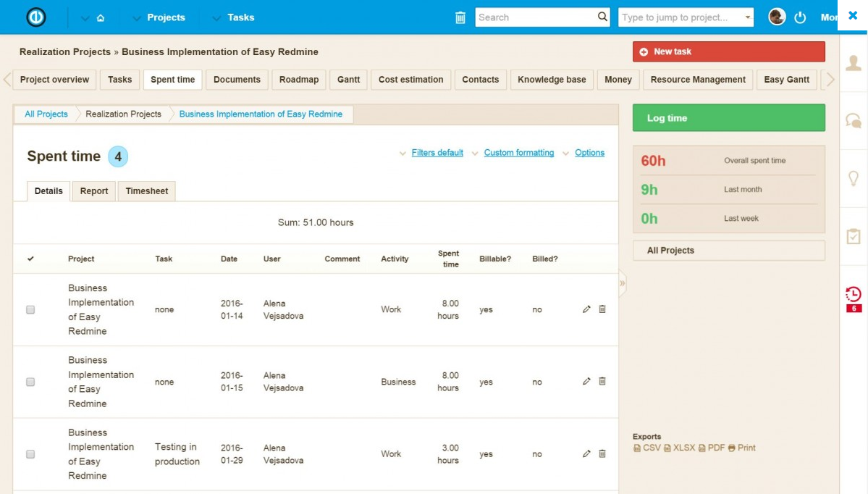This screenshot has width=868, height=494.
Task: Edit the 2016-01-15 time entry
Action: click(x=586, y=381)
